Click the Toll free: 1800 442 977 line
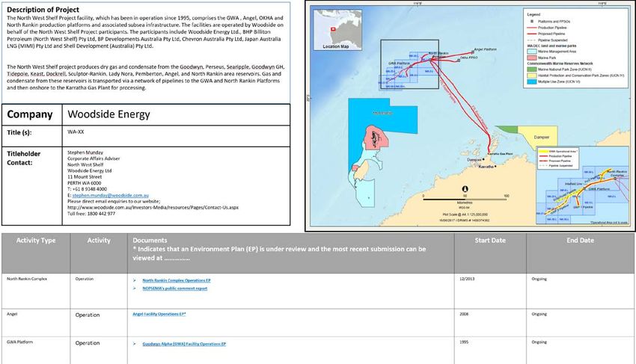The height and width of the screenshot is (364, 636). tap(91, 213)
